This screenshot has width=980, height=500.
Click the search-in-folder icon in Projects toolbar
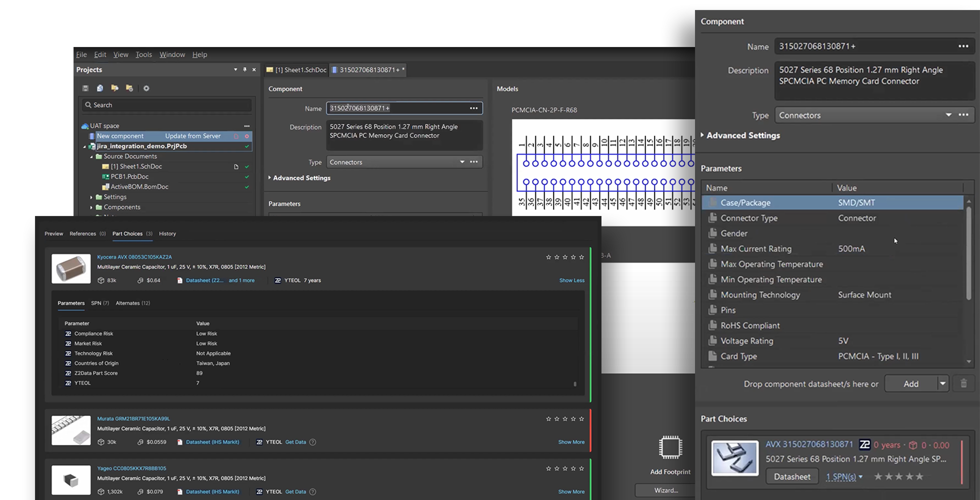tap(114, 88)
